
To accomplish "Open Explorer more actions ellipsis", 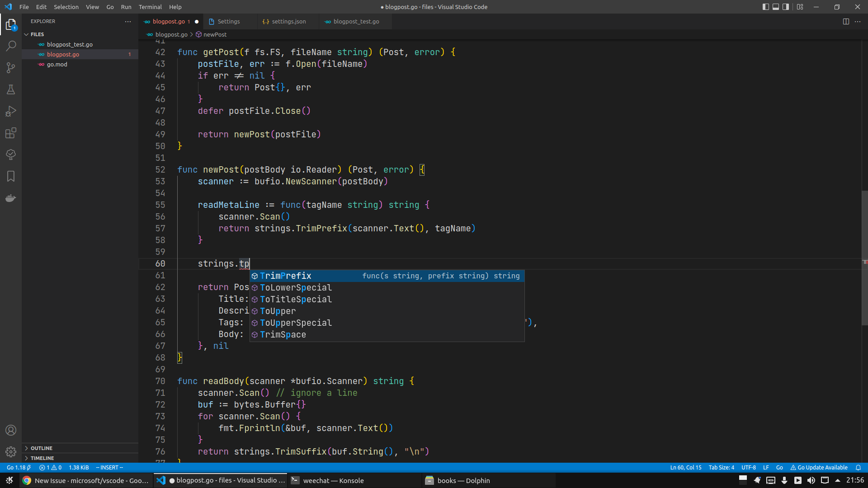I will coord(128,21).
